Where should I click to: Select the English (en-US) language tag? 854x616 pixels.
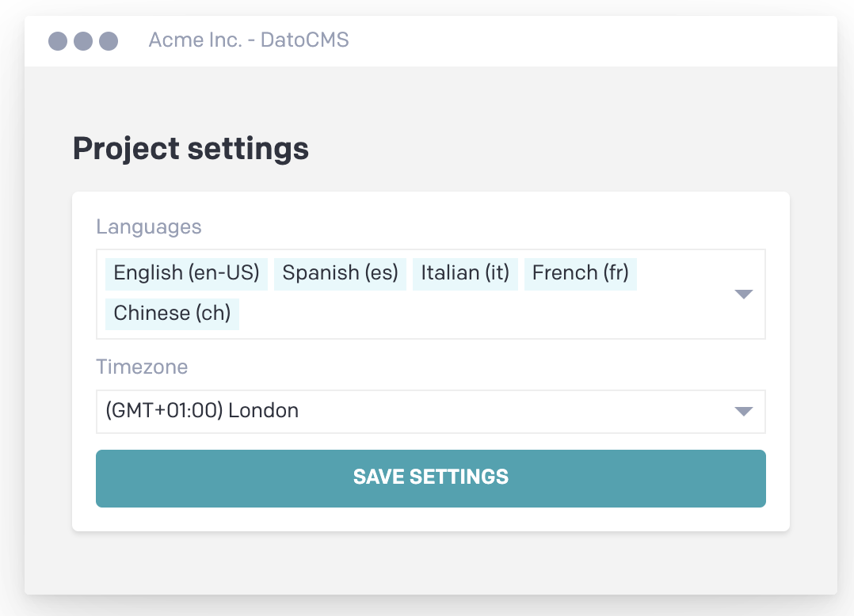186,273
